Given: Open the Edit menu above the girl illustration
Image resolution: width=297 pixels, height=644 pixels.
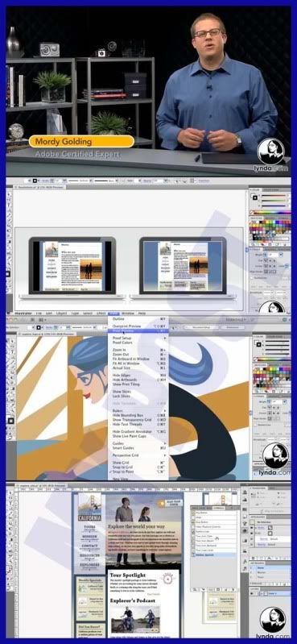Looking at the screenshot, I should tap(50, 314).
